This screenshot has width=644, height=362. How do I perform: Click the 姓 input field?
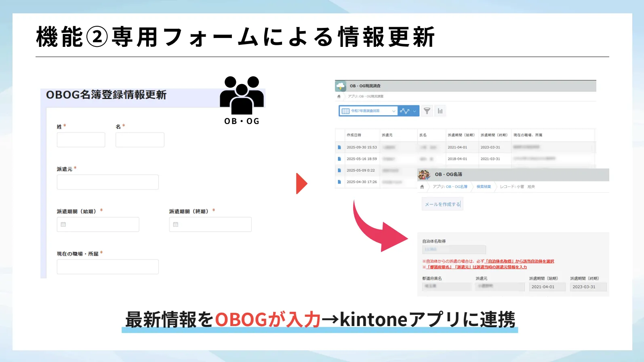click(x=81, y=140)
